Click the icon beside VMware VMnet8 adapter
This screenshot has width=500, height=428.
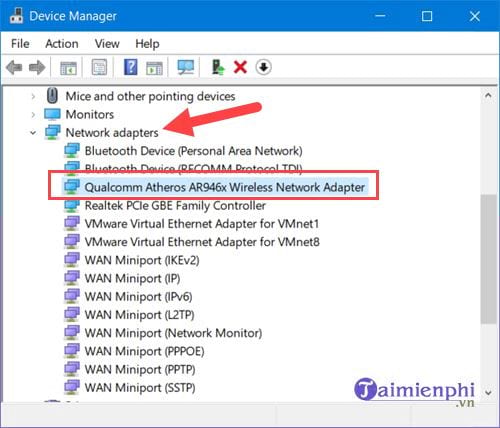72,241
